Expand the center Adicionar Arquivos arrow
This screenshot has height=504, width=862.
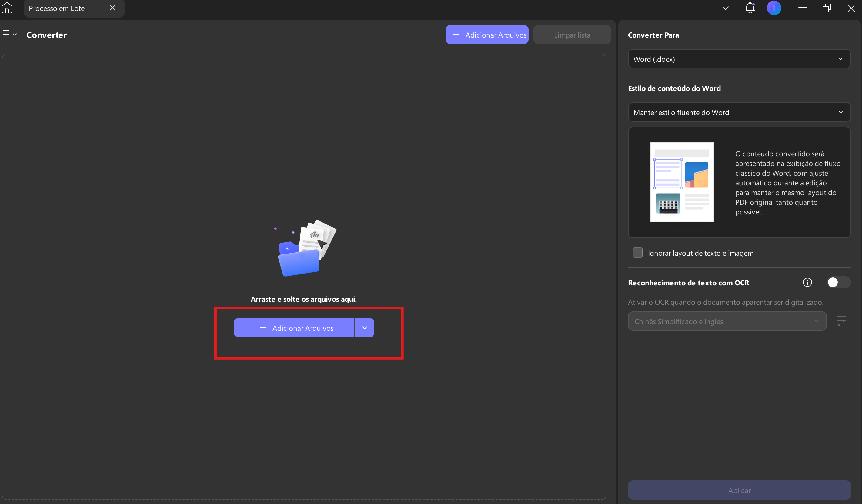pos(365,327)
